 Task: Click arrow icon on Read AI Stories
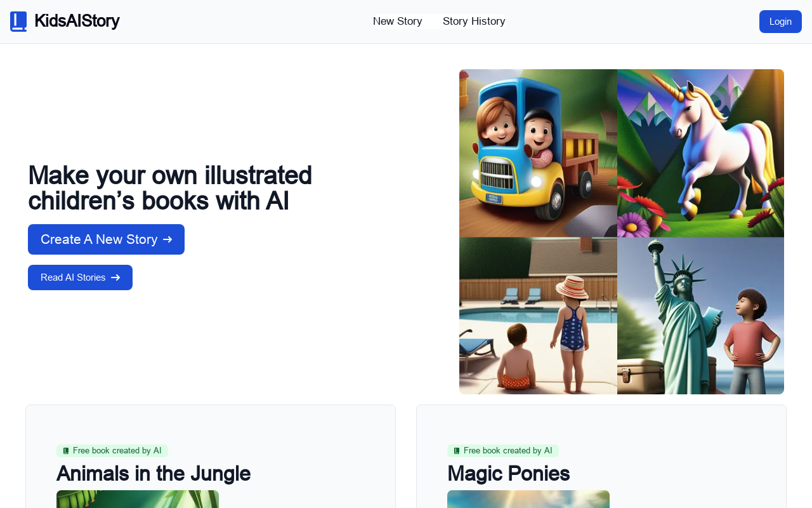pos(115,277)
